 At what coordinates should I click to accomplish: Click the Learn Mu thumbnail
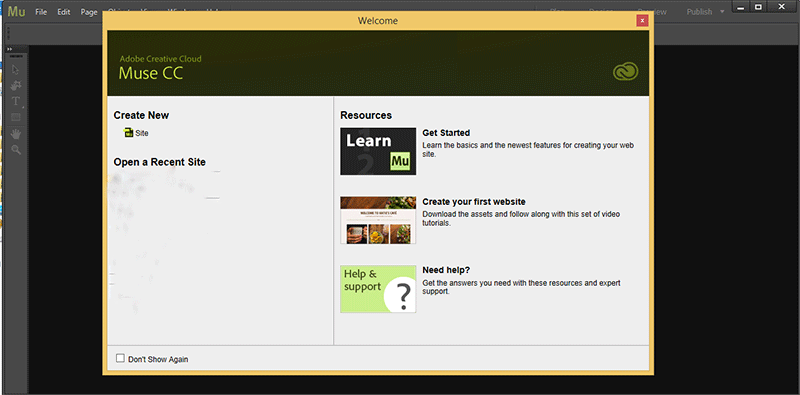tap(378, 151)
